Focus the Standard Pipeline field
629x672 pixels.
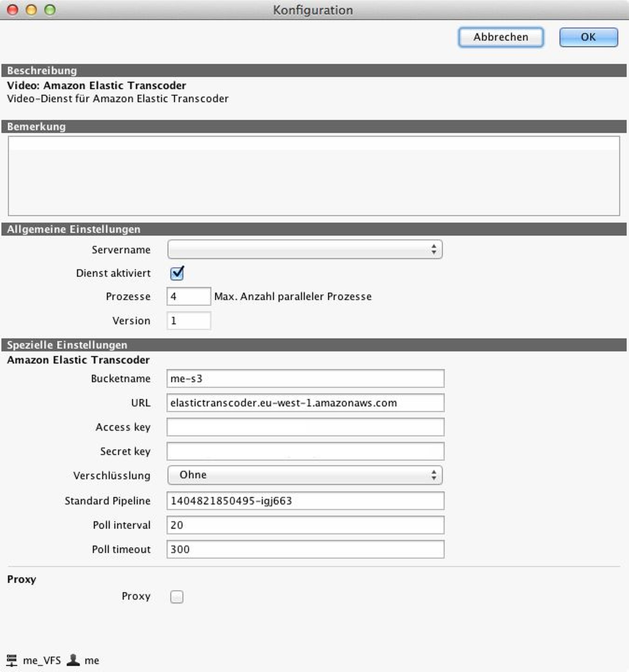point(305,501)
